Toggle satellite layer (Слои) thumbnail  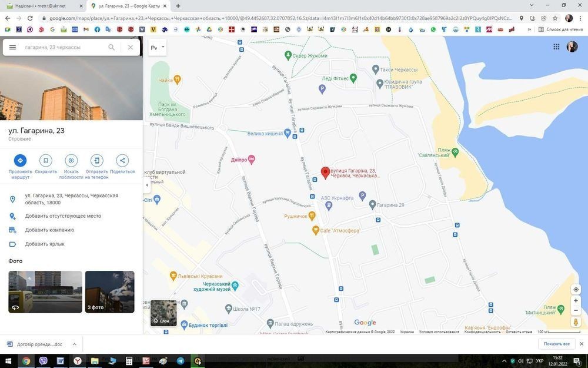click(163, 313)
